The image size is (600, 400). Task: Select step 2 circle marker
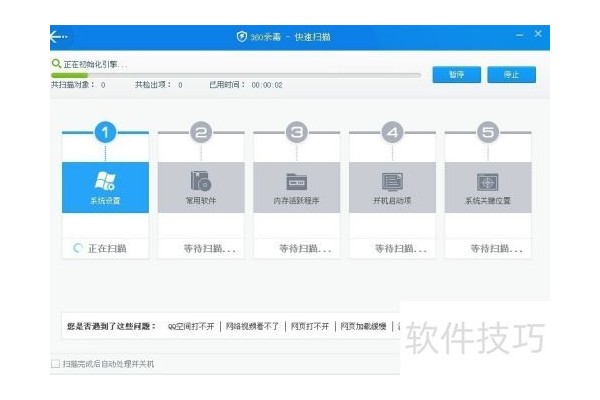point(201,132)
